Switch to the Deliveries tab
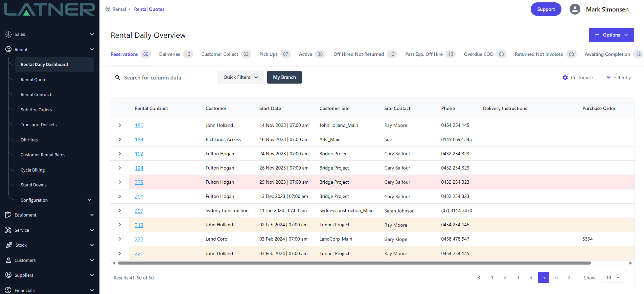644x294 pixels. pos(169,54)
